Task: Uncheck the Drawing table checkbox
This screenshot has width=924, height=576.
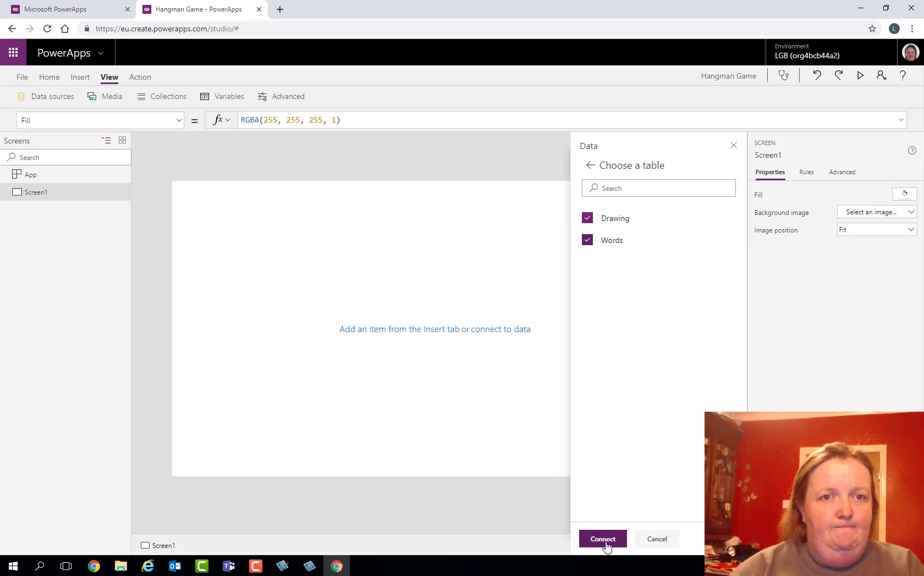Action: coord(587,218)
